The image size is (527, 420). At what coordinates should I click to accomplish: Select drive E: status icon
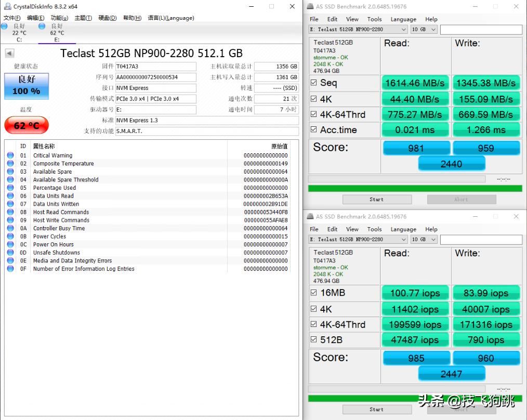coord(42,26)
